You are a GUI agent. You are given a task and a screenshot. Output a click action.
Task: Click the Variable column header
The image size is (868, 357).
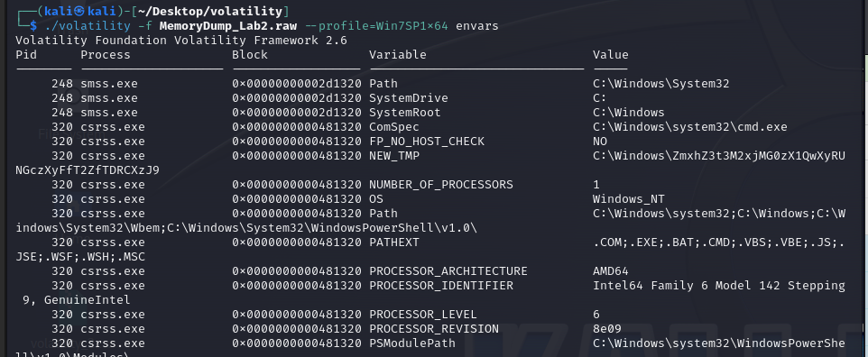point(398,55)
